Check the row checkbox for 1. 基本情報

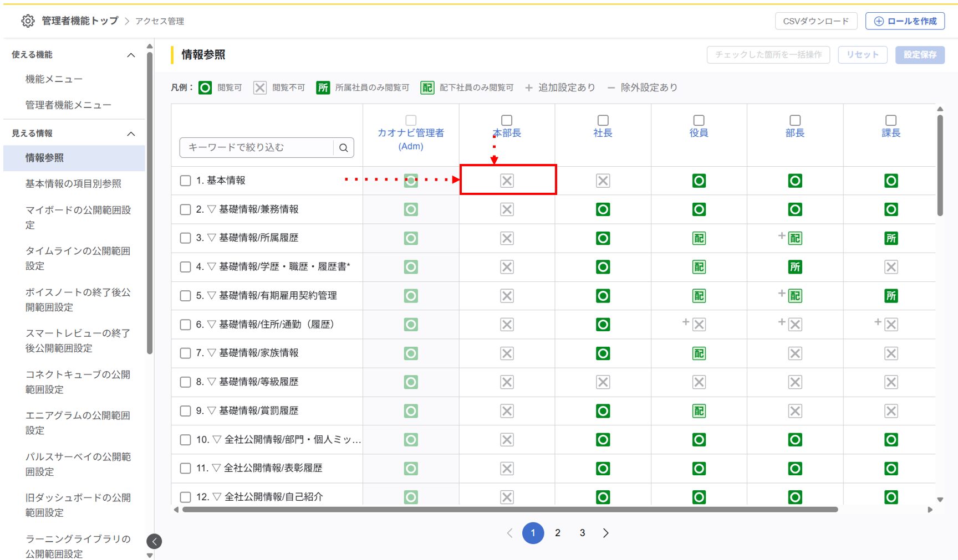[186, 181]
